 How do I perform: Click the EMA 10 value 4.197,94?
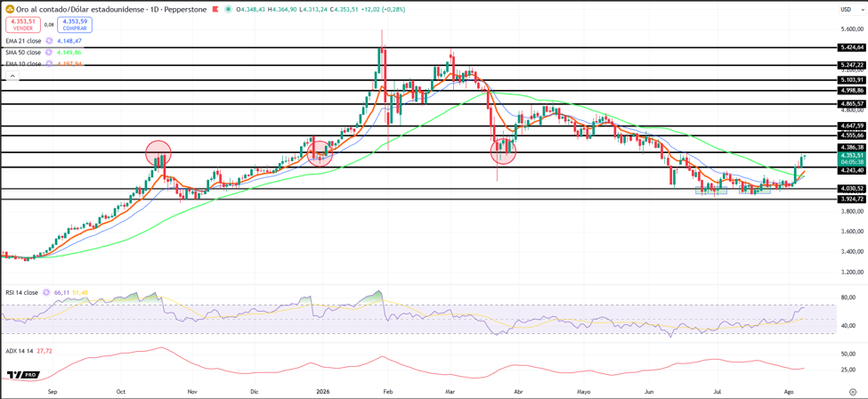[x=69, y=64]
